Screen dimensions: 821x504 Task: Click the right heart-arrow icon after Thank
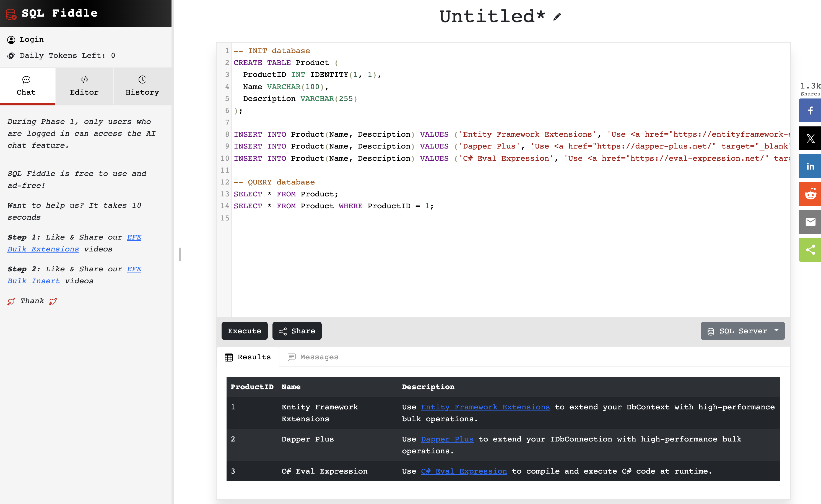point(53,301)
